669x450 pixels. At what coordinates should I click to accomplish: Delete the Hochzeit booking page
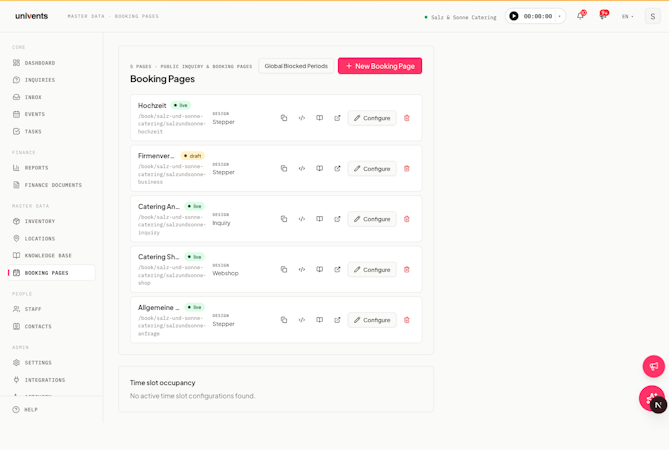407,118
